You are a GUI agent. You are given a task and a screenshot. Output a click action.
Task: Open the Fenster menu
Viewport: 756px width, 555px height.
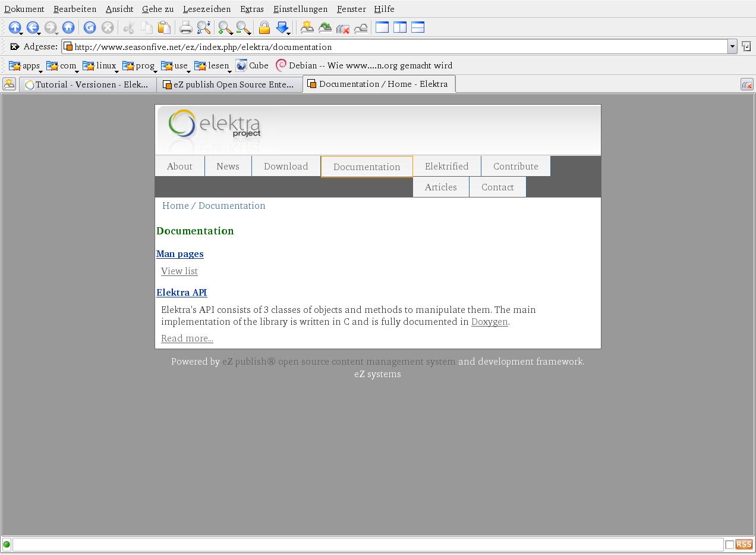tap(351, 9)
